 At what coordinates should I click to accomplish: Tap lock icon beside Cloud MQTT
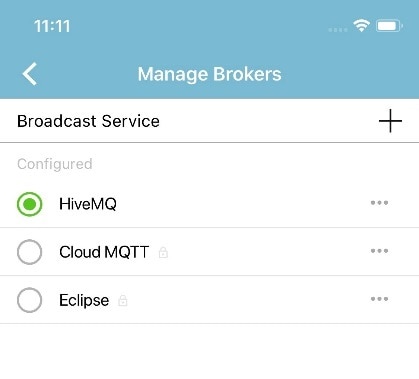pos(163,252)
